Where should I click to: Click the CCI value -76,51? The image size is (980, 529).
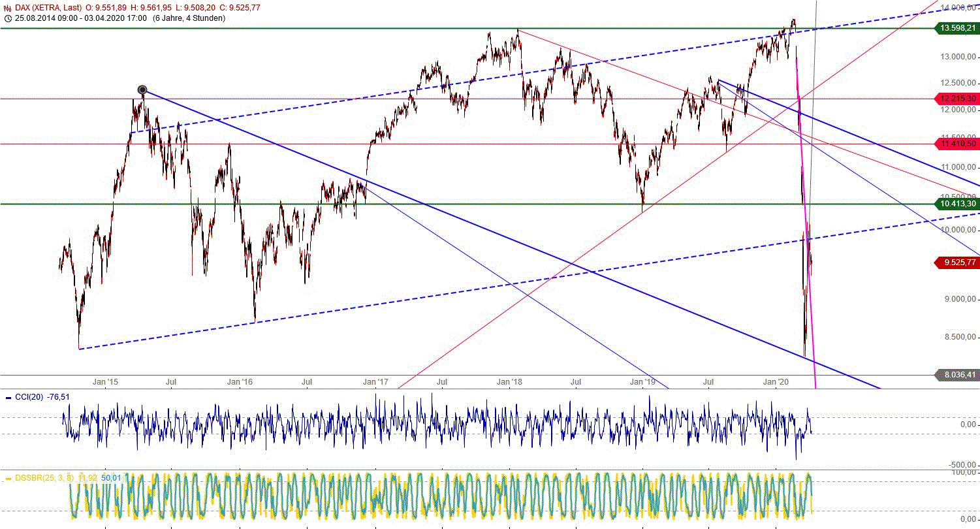pyautogui.click(x=59, y=396)
